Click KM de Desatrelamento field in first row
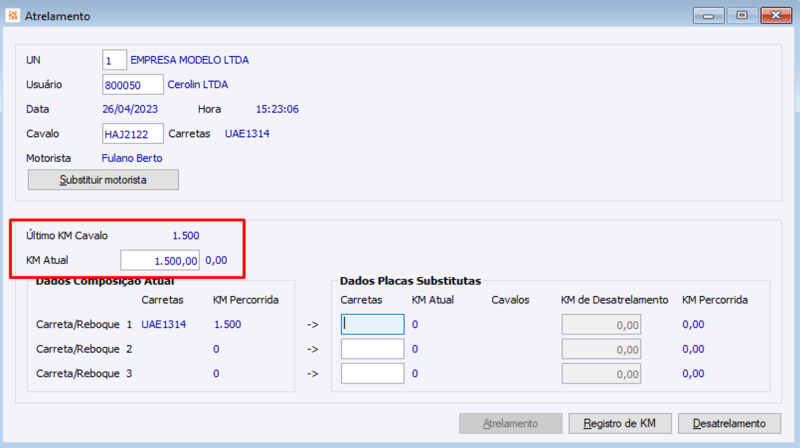This screenshot has width=800, height=448. [601, 325]
